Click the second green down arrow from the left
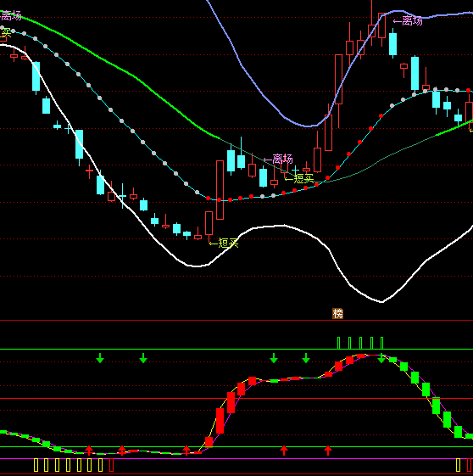The width and height of the screenshot is (473, 476). pos(143,358)
